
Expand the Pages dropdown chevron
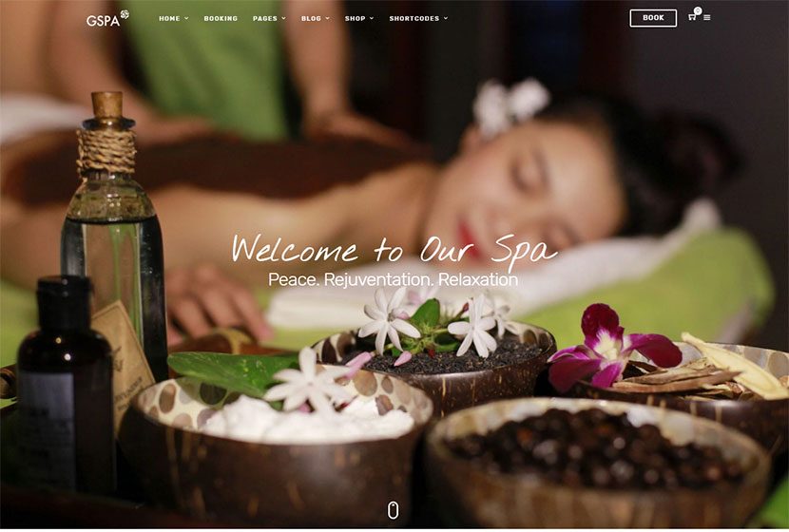pos(283,18)
